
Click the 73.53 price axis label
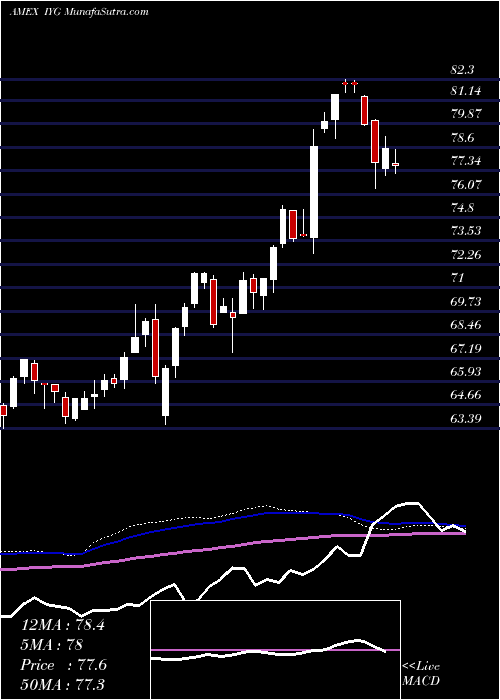tap(467, 231)
